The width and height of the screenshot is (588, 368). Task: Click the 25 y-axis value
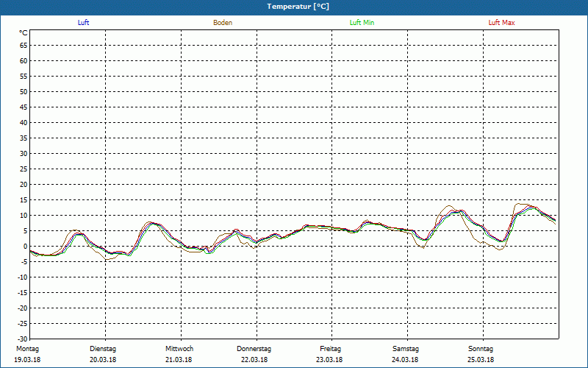point(24,169)
